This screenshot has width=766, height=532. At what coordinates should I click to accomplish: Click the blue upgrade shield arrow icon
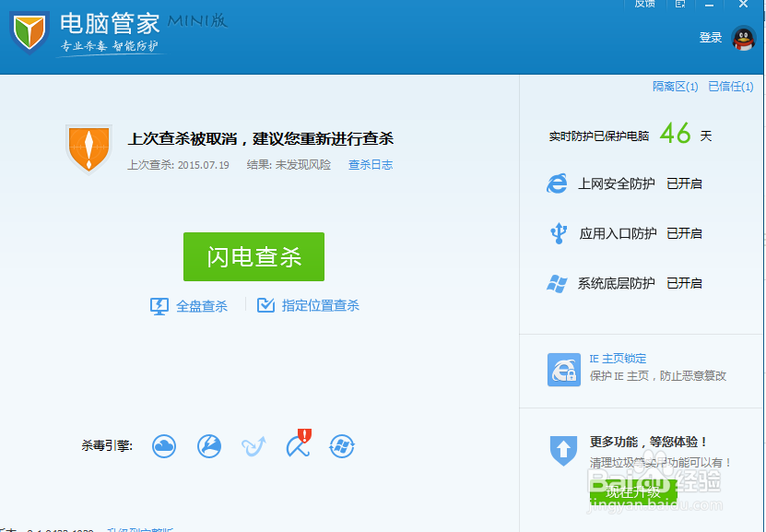[x=563, y=451]
